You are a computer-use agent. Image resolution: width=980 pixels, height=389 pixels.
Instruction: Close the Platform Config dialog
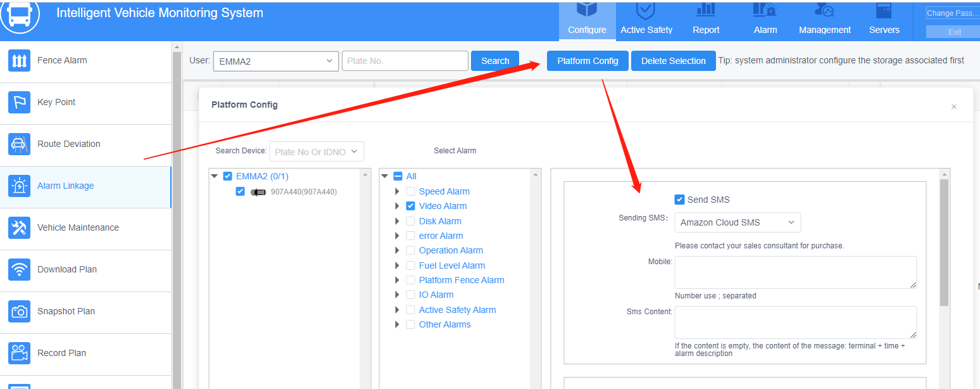pos(954,107)
